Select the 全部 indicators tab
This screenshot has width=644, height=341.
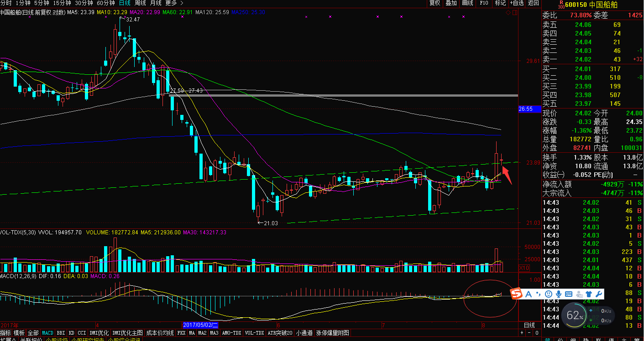point(33,333)
